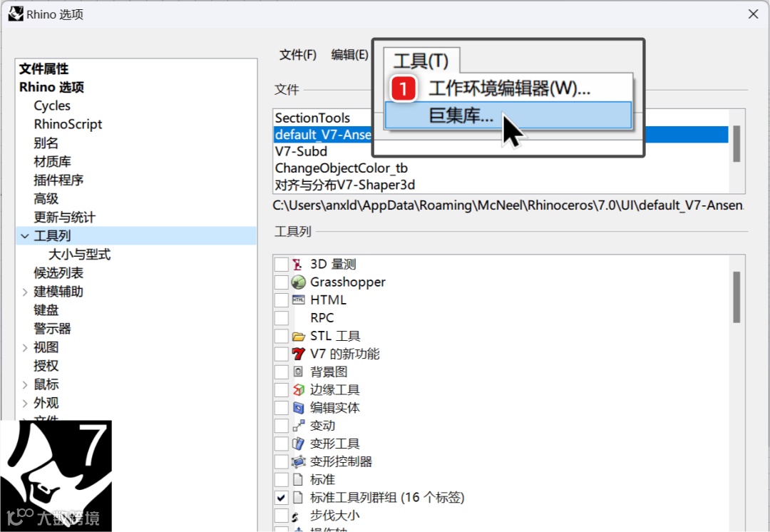This screenshot has height=532, width=770.
Task: Click the 变形控制器 icon
Action: pyautogui.click(x=298, y=461)
